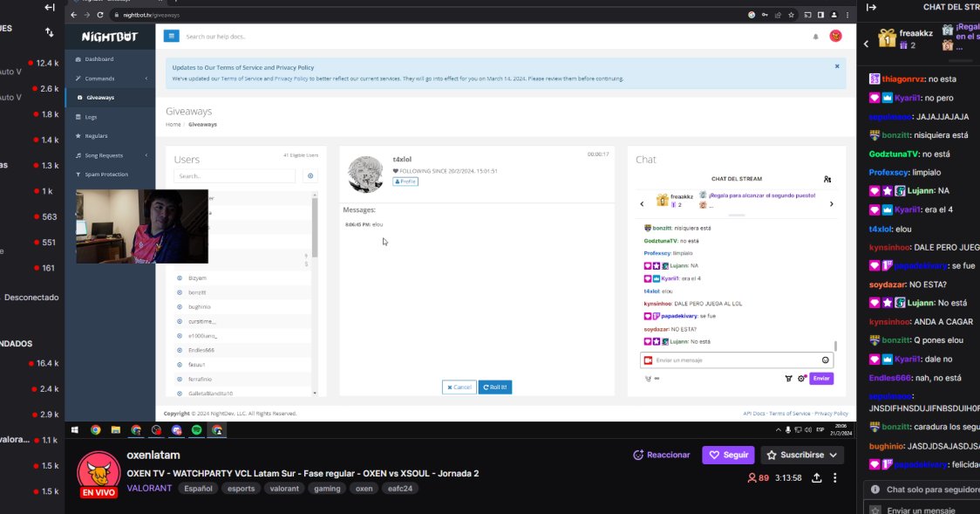980x514 pixels.
Task: Open the Nightbot account avatar menu
Action: tap(835, 36)
